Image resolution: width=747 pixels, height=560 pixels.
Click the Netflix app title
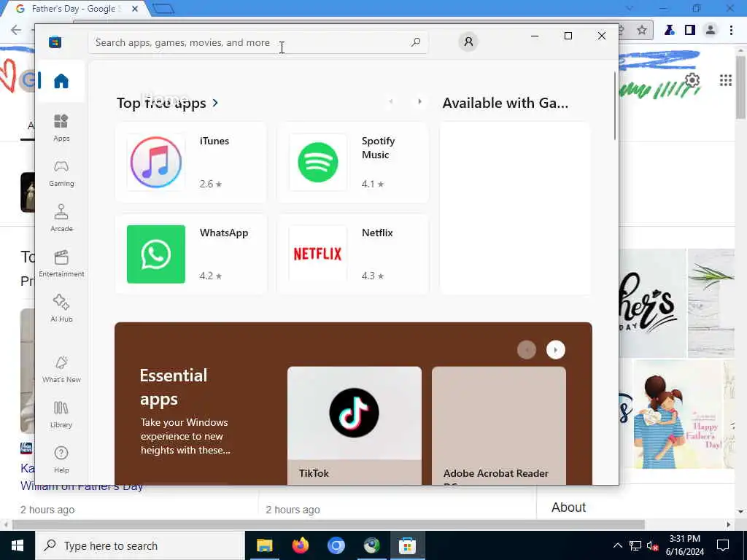pyautogui.click(x=377, y=233)
